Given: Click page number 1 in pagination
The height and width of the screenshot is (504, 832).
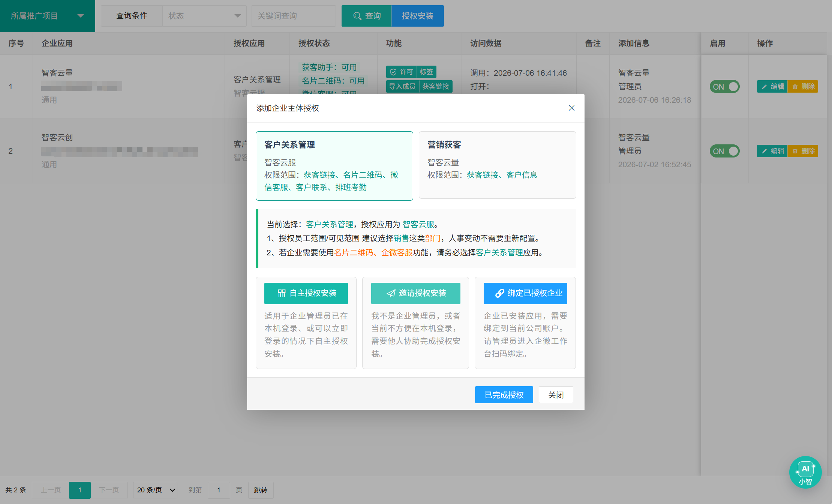Looking at the screenshot, I should point(80,490).
